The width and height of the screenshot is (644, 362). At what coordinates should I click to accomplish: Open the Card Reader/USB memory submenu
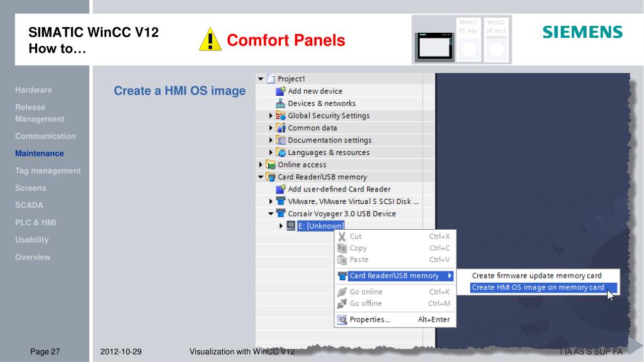coord(395,276)
